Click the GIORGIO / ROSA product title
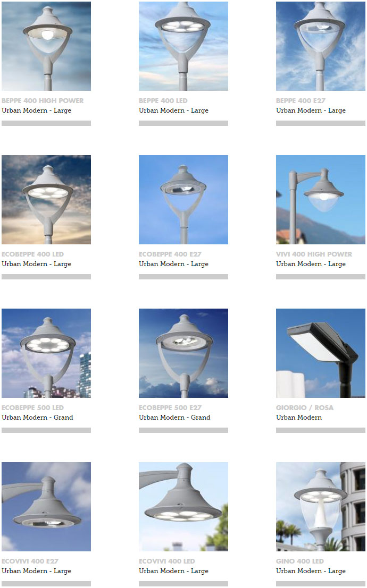The image size is (367, 588). [305, 407]
